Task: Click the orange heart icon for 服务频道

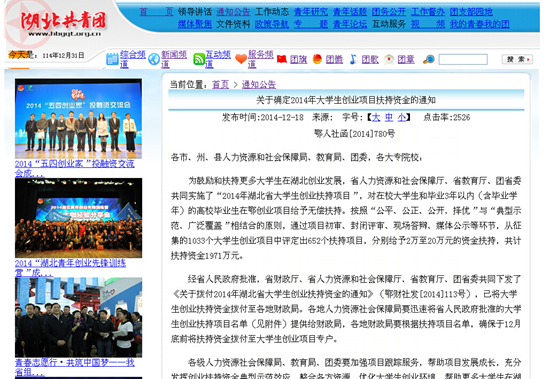Action: coord(241,59)
